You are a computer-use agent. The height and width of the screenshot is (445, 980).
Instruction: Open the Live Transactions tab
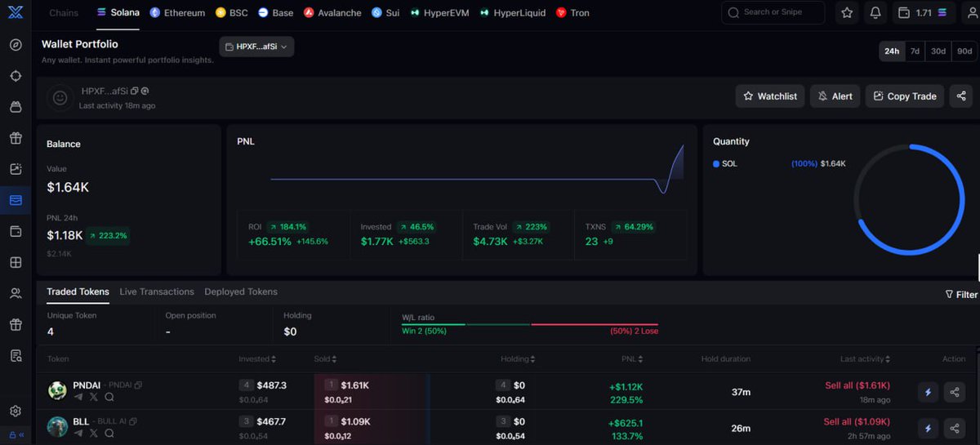click(x=157, y=291)
